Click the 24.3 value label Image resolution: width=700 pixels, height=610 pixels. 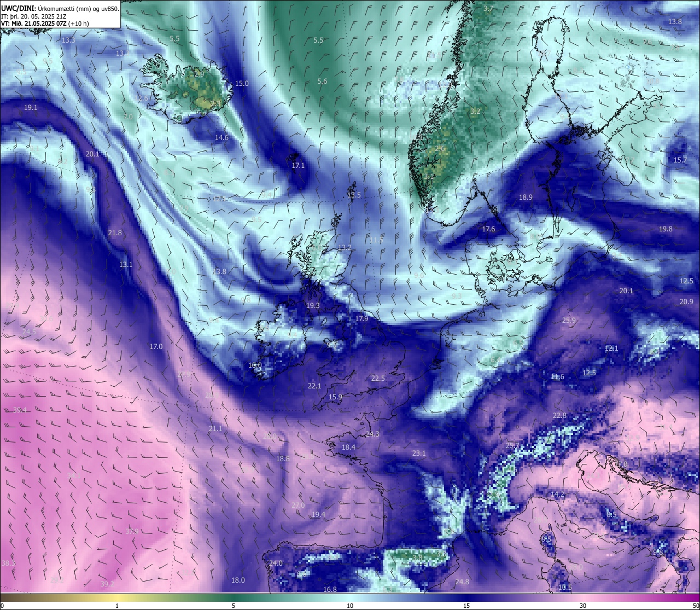coord(372,434)
